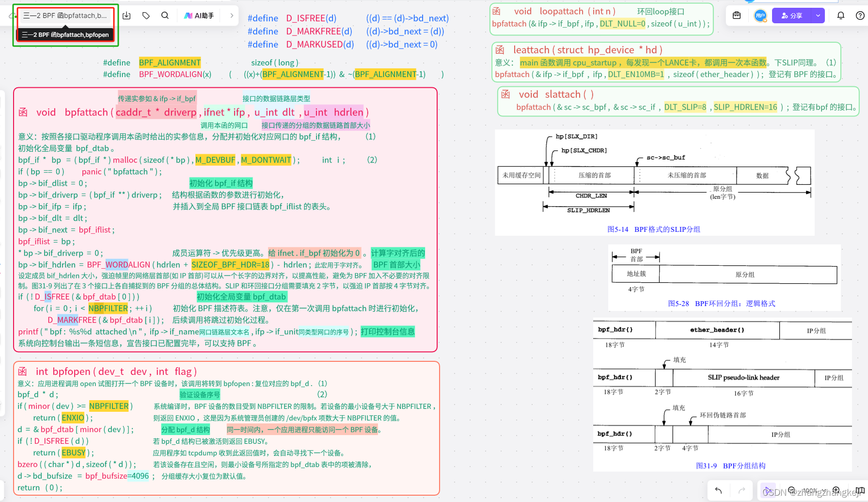The image size is (868, 502).
Task: Click the leattach function card heading
Action: tap(578, 50)
